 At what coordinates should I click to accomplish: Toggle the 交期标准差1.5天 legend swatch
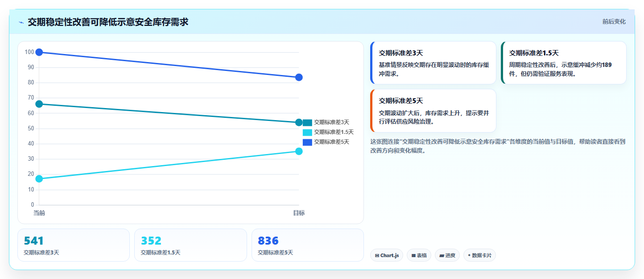click(x=307, y=132)
